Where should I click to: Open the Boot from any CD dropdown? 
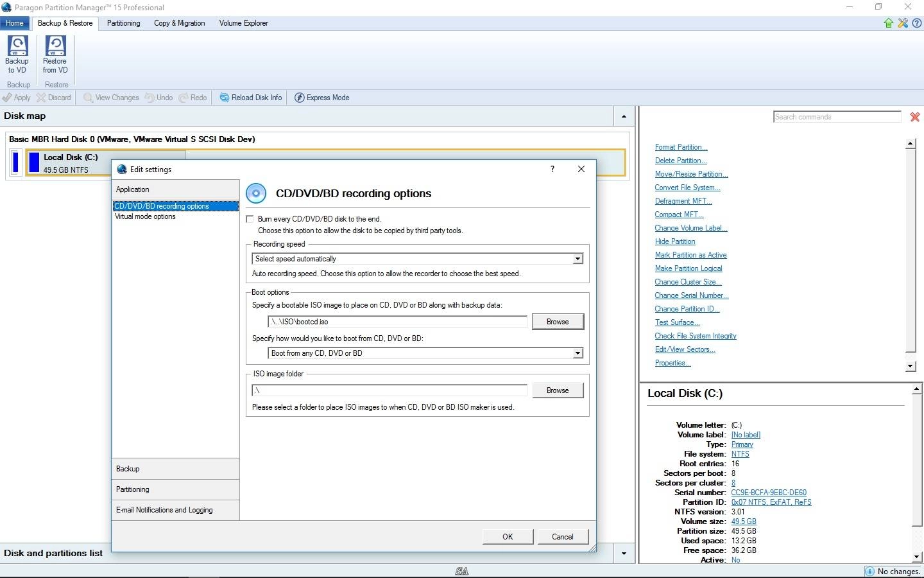click(577, 353)
